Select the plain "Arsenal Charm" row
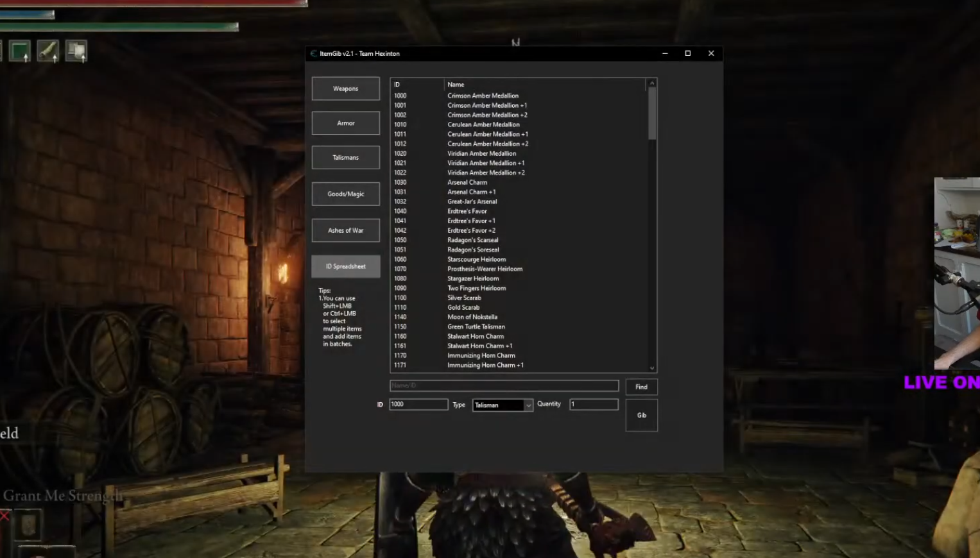Screen dimensions: 980x558 point(519,182)
